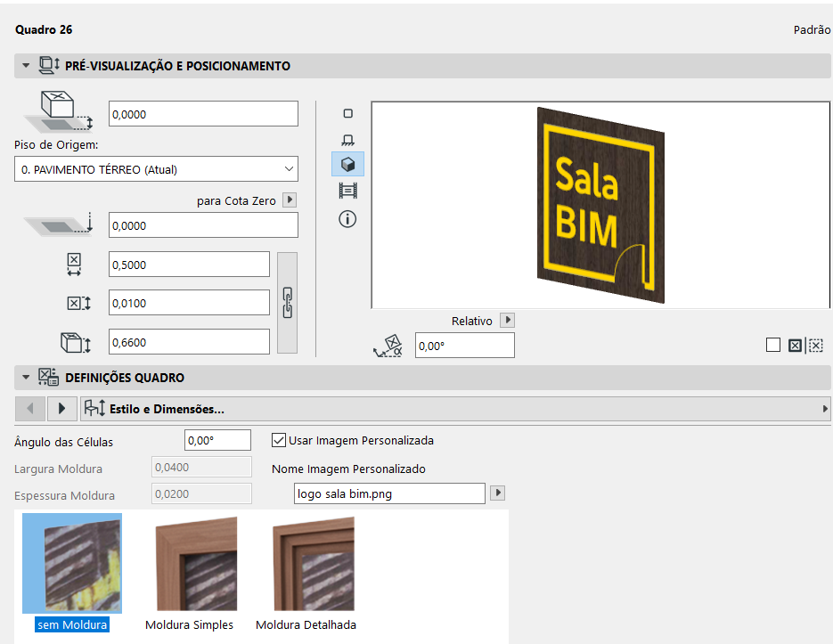The width and height of the screenshot is (833, 644).
Task: Show the object info preview
Action: click(347, 218)
